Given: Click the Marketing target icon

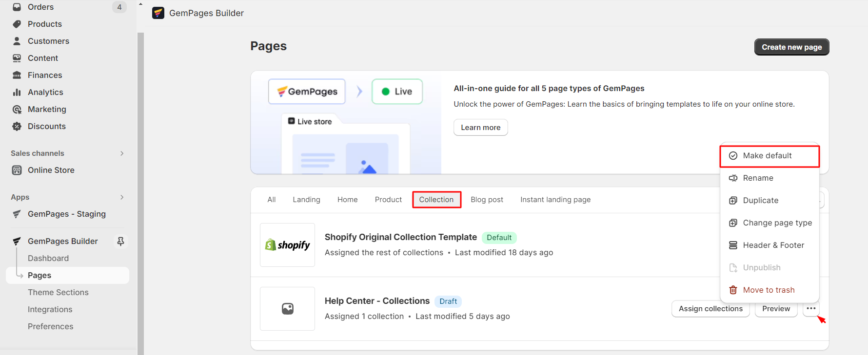Looking at the screenshot, I should pos(17,109).
